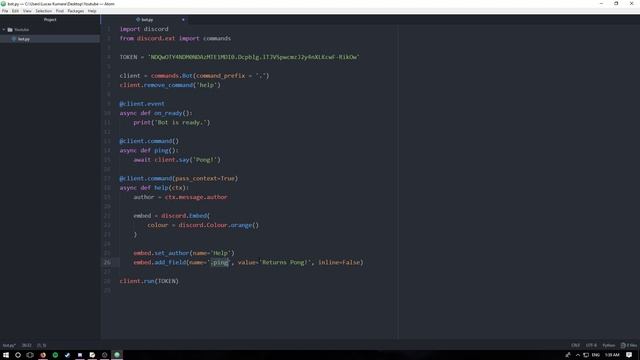Screen dimensions: 640x360
Task: Open the taskbar clock
Action: coord(612,355)
